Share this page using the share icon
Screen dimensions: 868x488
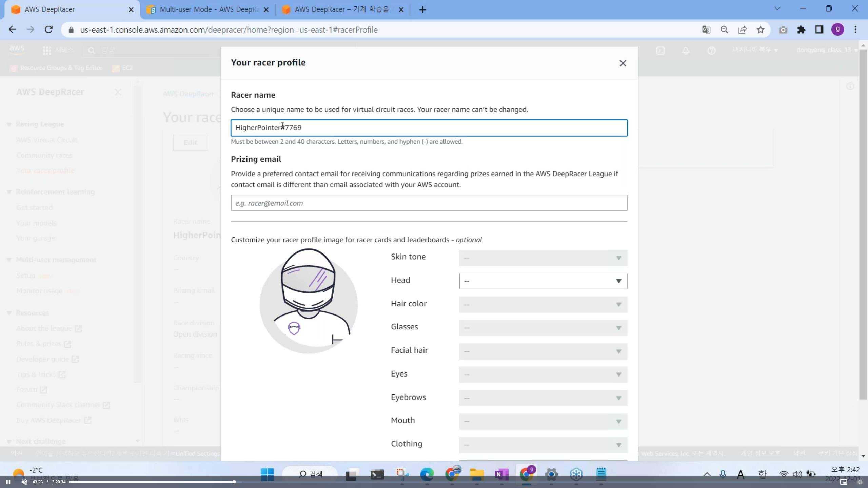coord(742,30)
